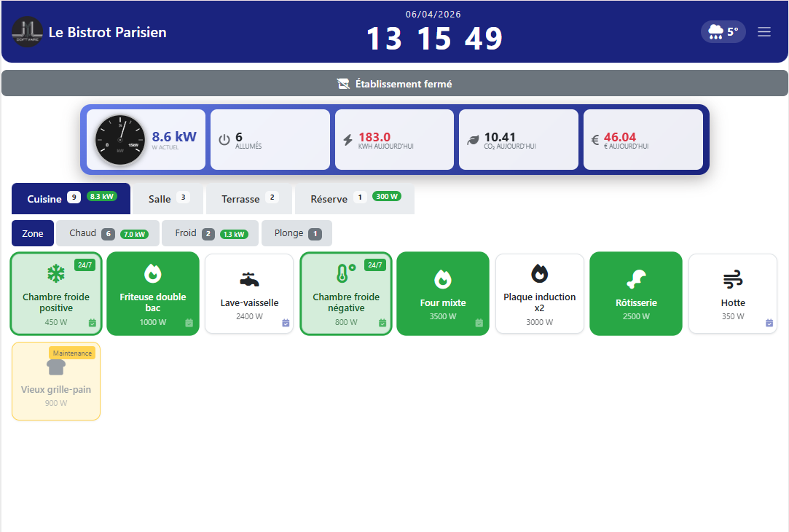Image resolution: width=789 pixels, height=532 pixels.
Task: Click the airflow icon on Hotte
Action: [733, 278]
